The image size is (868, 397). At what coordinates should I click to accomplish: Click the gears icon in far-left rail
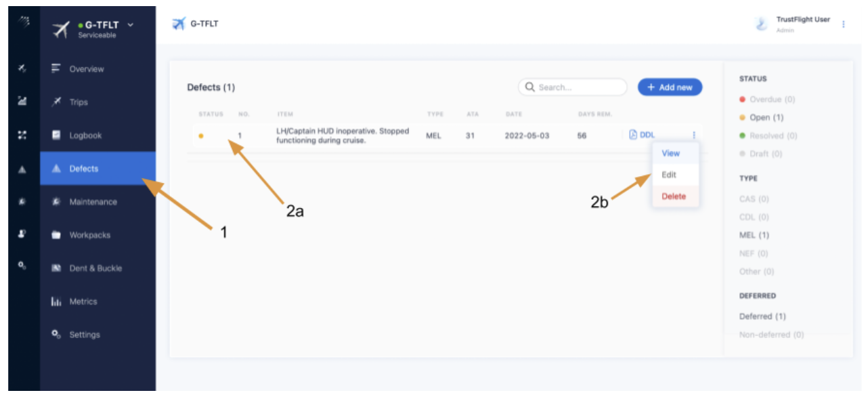(x=22, y=267)
